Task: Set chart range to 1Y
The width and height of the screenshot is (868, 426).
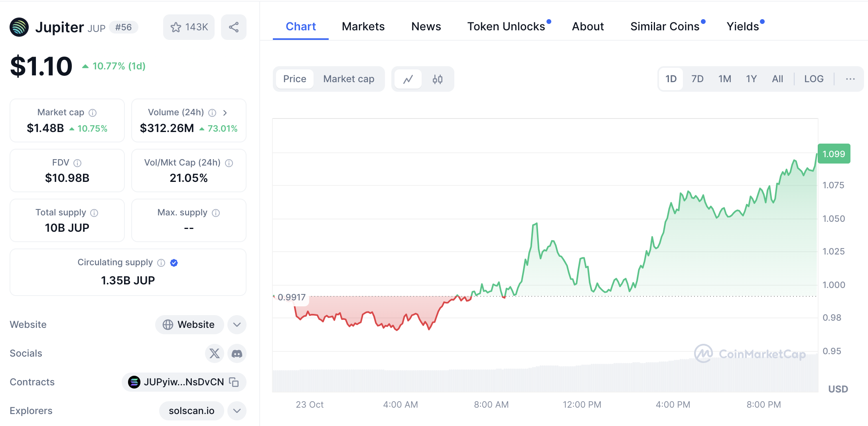Action: tap(752, 79)
